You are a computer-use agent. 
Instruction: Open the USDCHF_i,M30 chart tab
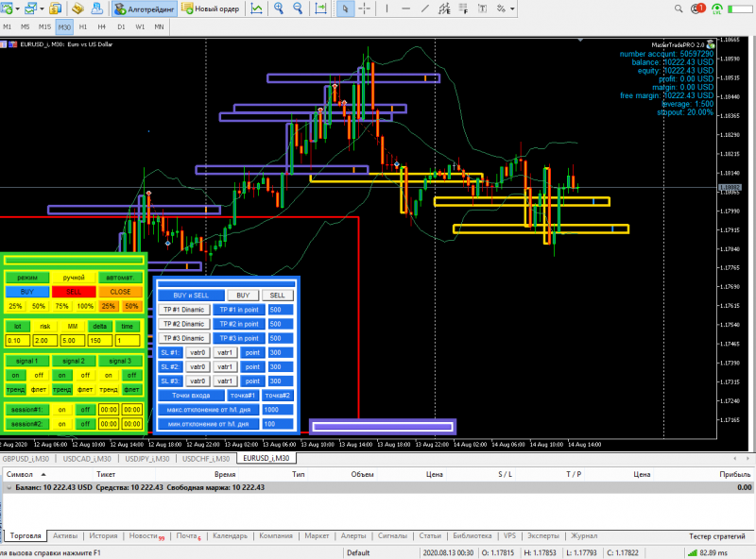click(x=206, y=459)
